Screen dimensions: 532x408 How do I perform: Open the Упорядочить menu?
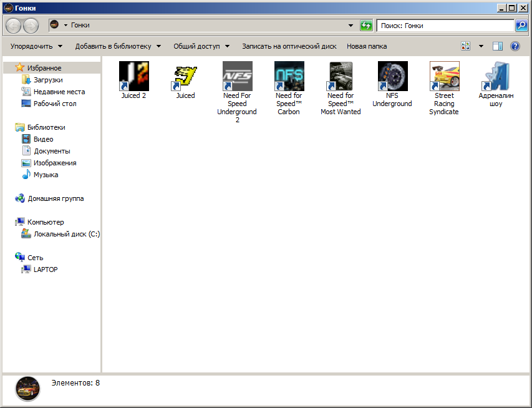click(36, 46)
